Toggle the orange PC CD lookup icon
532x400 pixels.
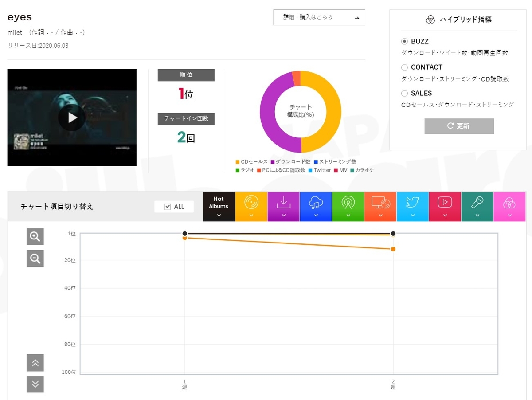[380, 207]
